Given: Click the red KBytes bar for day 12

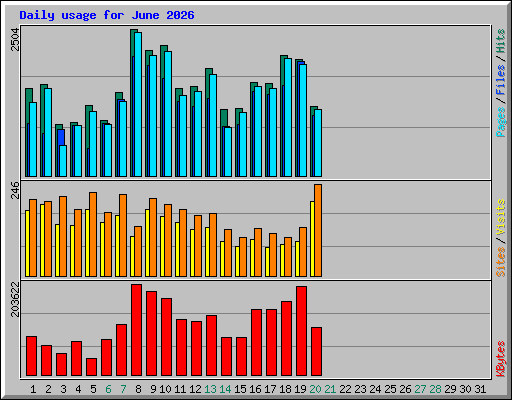Looking at the screenshot, I should click(x=196, y=348).
